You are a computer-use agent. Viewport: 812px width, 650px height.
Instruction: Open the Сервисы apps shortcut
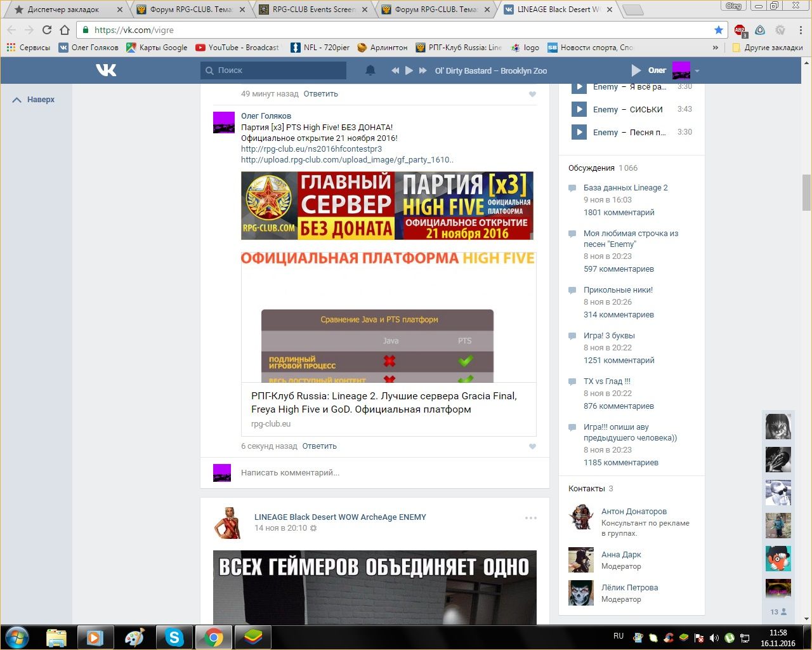(x=29, y=48)
